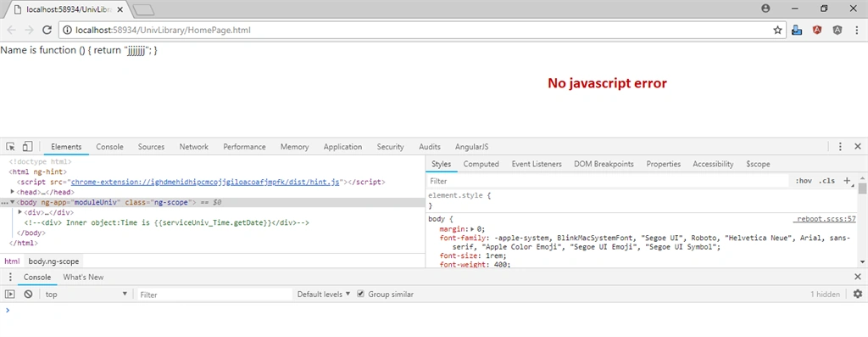
Task: Toggle the device toolbar icon
Action: click(28, 147)
